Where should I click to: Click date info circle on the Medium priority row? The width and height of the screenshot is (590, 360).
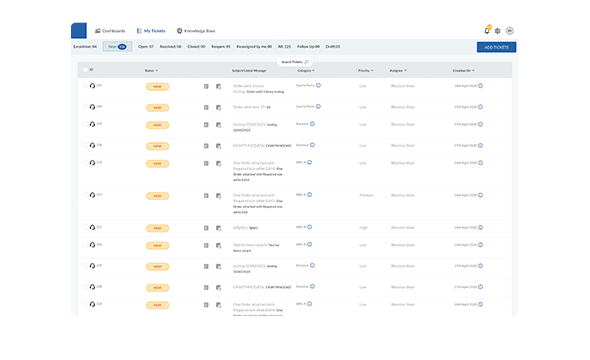point(481,195)
